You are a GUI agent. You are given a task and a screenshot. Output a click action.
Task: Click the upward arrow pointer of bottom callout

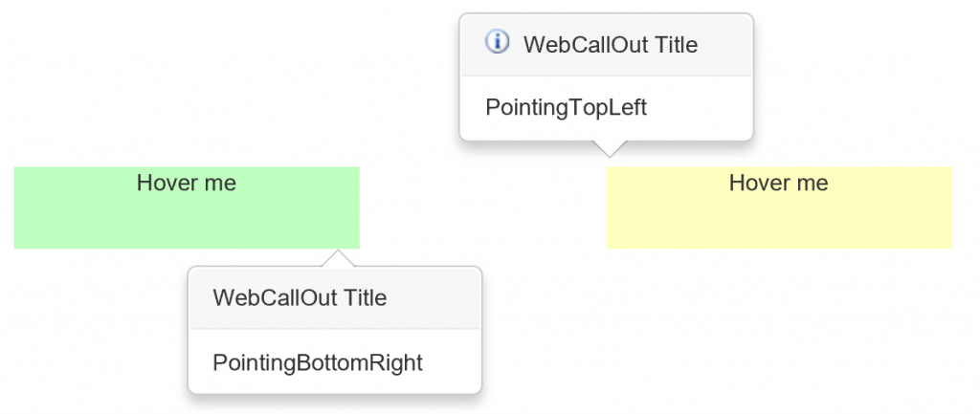coord(338,258)
